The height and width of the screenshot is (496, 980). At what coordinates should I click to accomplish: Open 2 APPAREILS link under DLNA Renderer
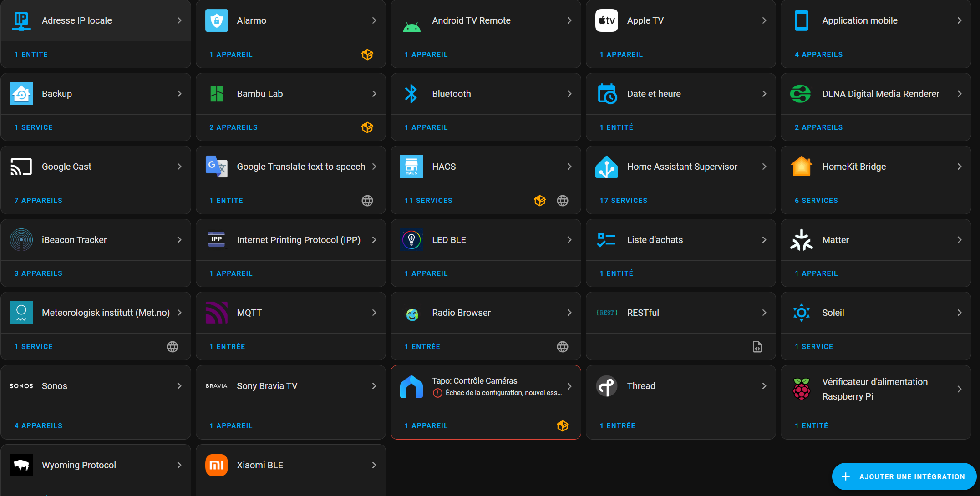click(818, 127)
